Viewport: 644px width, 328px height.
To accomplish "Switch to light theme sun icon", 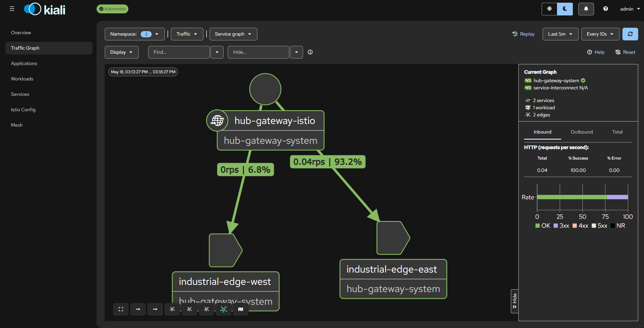I will [x=550, y=9].
